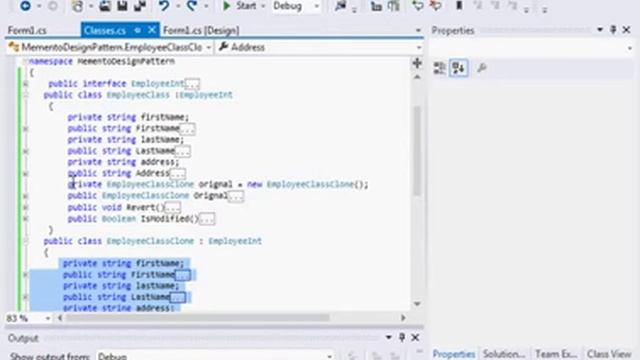640x360 pixels.
Task: Open the Debug configuration combo box
Action: click(x=296, y=6)
